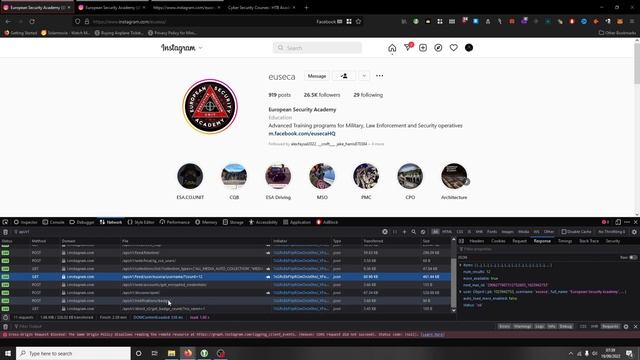Expand user object in JSON response

click(x=460, y=292)
